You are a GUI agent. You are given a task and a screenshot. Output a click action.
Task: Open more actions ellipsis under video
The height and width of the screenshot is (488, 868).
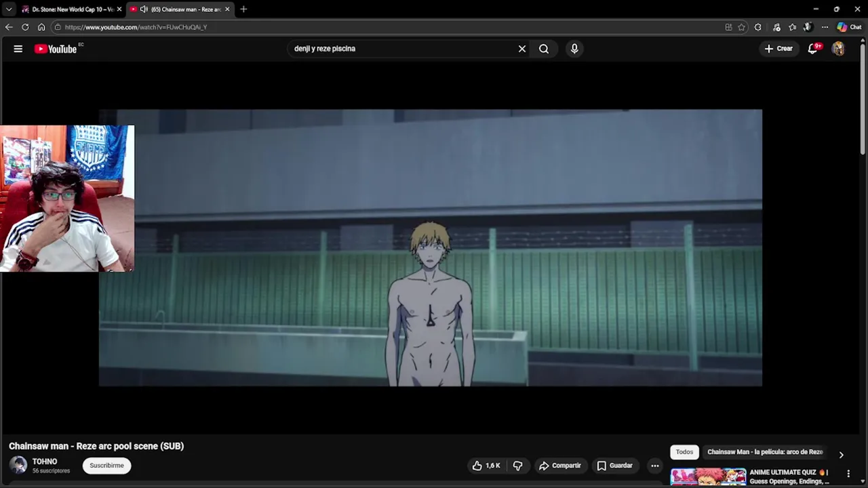tap(654, 466)
